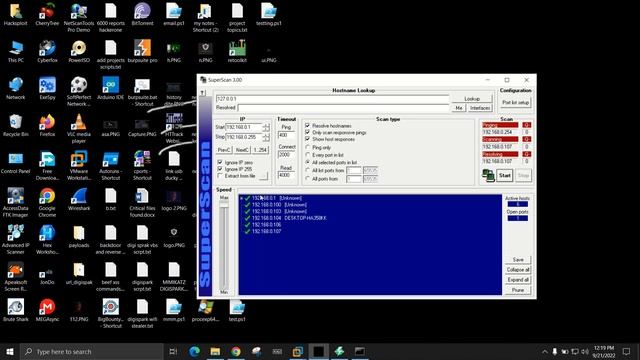Open the Cyberfox desktop icon

(47, 51)
